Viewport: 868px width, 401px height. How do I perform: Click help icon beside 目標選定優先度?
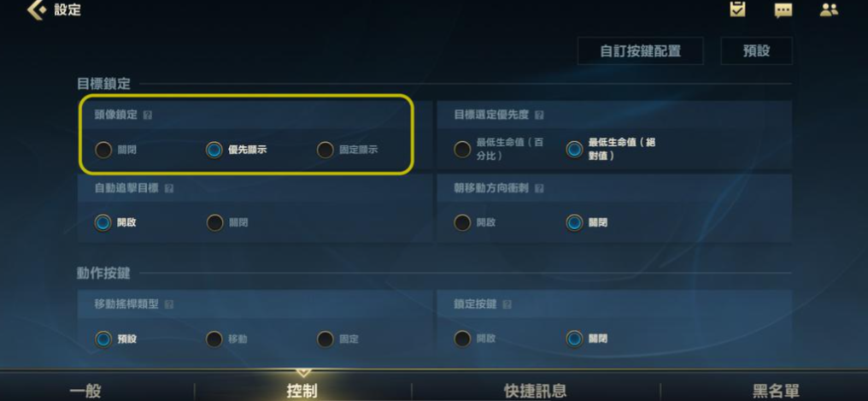(x=539, y=115)
